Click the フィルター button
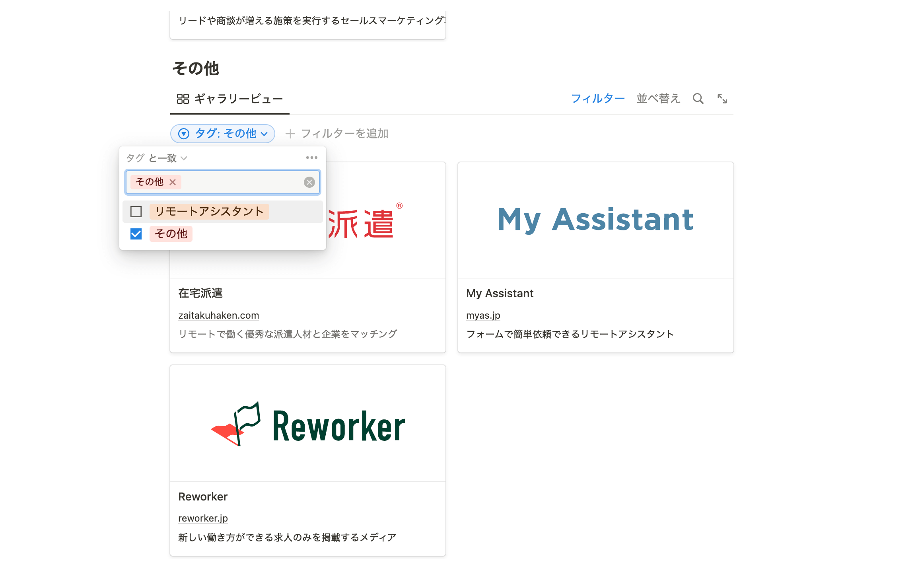Screen dimensions: 918x588 pyautogui.click(x=598, y=99)
